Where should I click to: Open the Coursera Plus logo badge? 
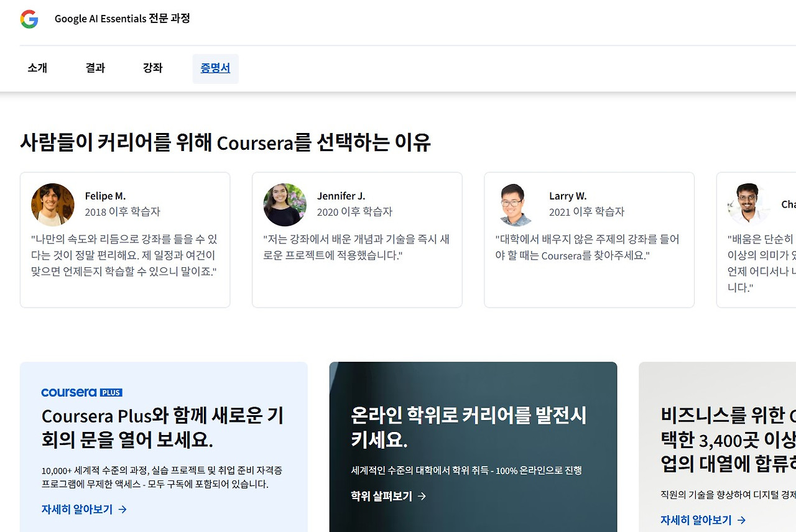point(81,392)
